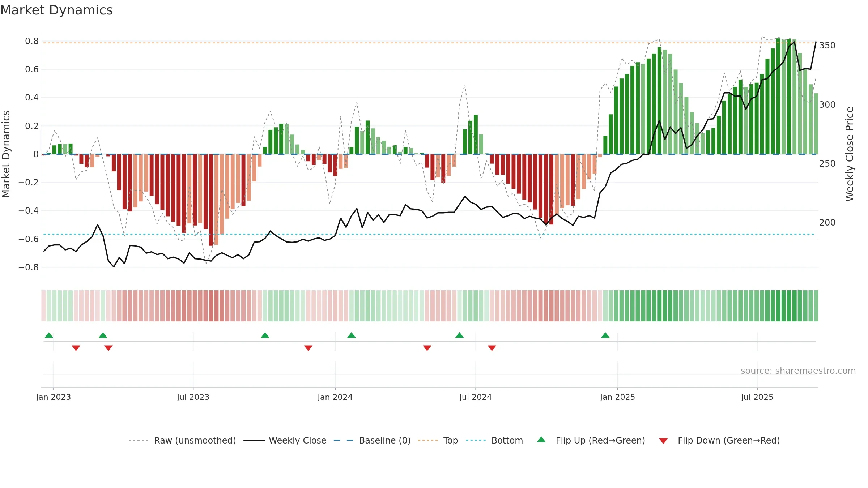Click the Jul 2024 x-axis label
This screenshot has width=868, height=488.
(x=476, y=397)
